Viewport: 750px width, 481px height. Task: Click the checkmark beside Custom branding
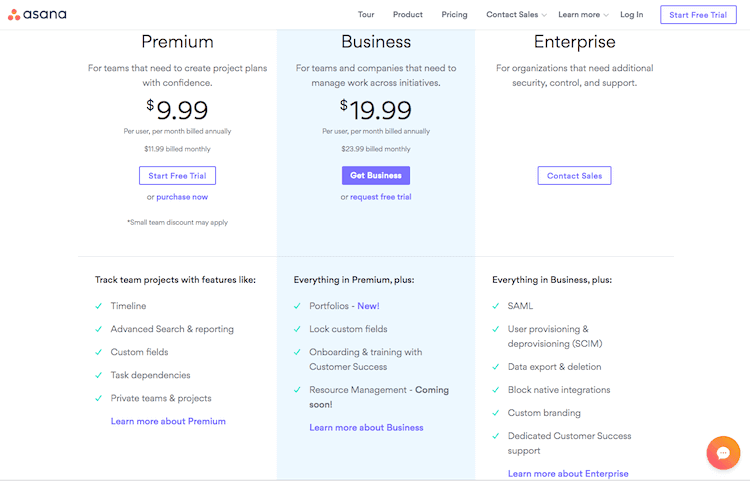[x=496, y=413]
